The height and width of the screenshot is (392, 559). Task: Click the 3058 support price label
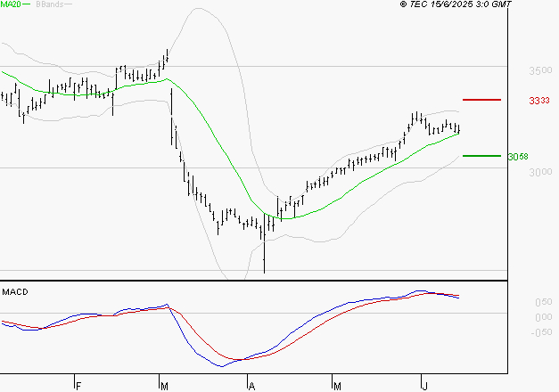(x=518, y=157)
